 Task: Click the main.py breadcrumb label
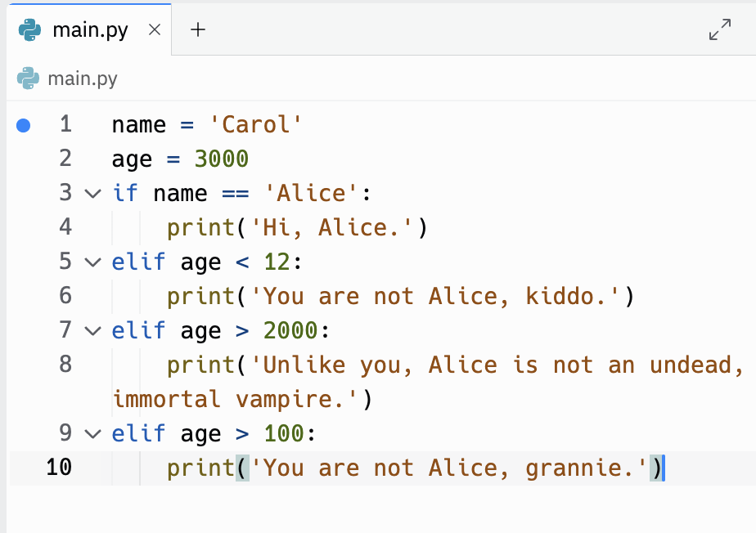click(83, 78)
